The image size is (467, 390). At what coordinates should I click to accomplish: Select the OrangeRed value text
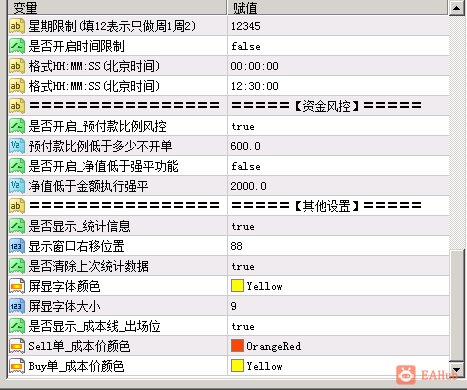[x=274, y=346]
